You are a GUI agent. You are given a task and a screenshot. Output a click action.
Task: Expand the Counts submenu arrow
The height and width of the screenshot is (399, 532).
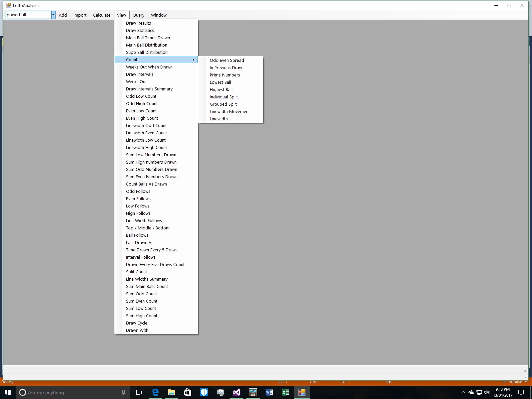tap(193, 60)
